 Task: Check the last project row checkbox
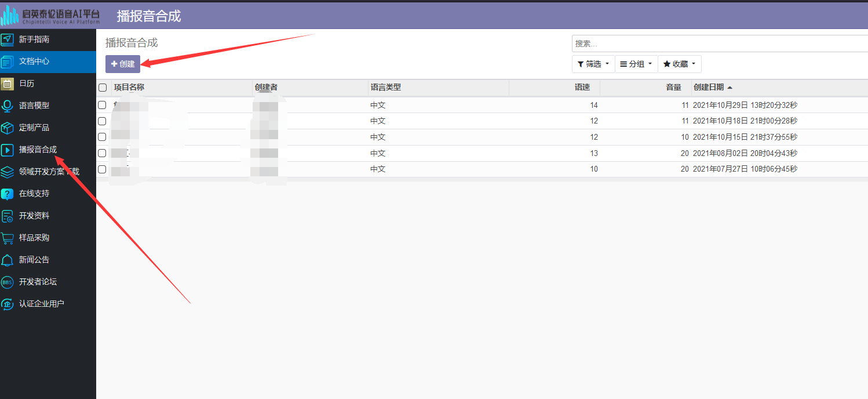(103, 169)
